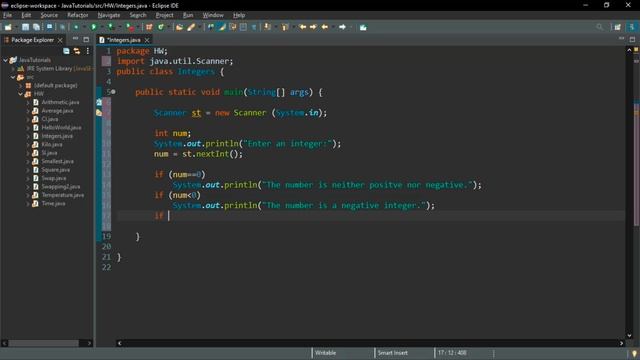640x360 pixels.
Task: Minimize the editor area
Action: pos(621,39)
